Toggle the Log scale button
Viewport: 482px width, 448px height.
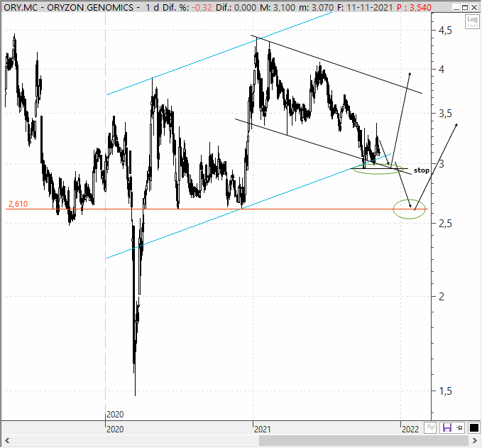click(472, 21)
